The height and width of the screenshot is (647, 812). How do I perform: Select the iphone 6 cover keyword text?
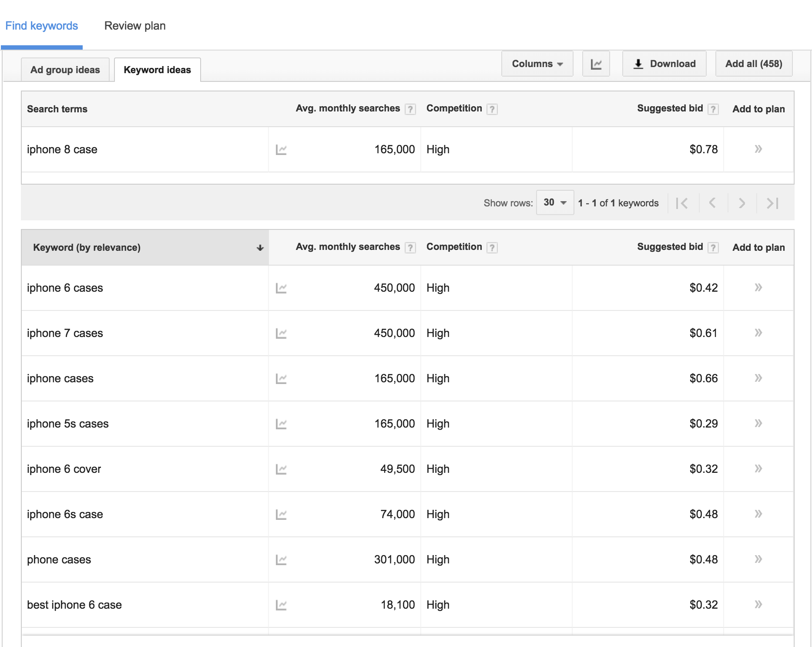click(64, 469)
